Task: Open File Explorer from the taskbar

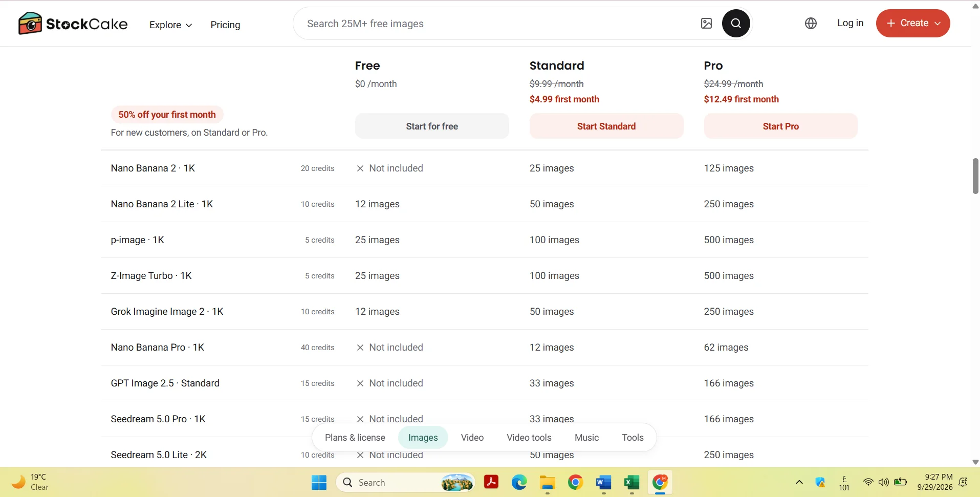Action: 548,482
